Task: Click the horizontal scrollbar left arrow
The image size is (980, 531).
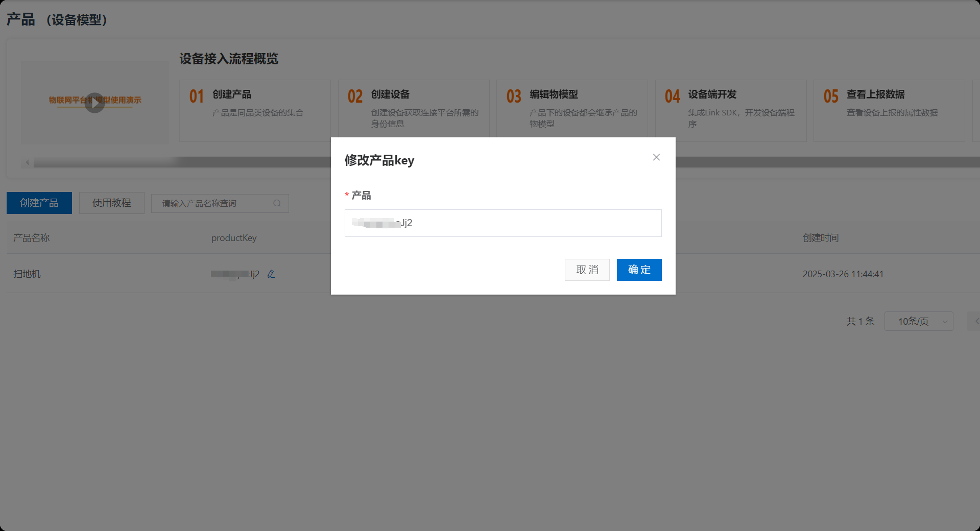Action: click(x=28, y=162)
